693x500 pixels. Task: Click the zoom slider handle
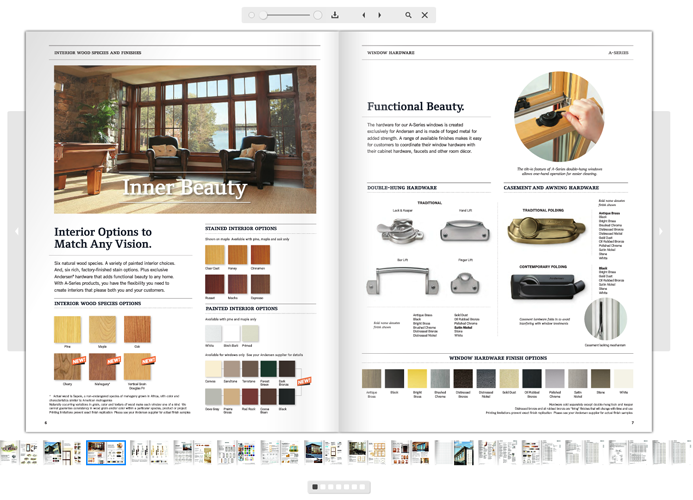tap(263, 15)
